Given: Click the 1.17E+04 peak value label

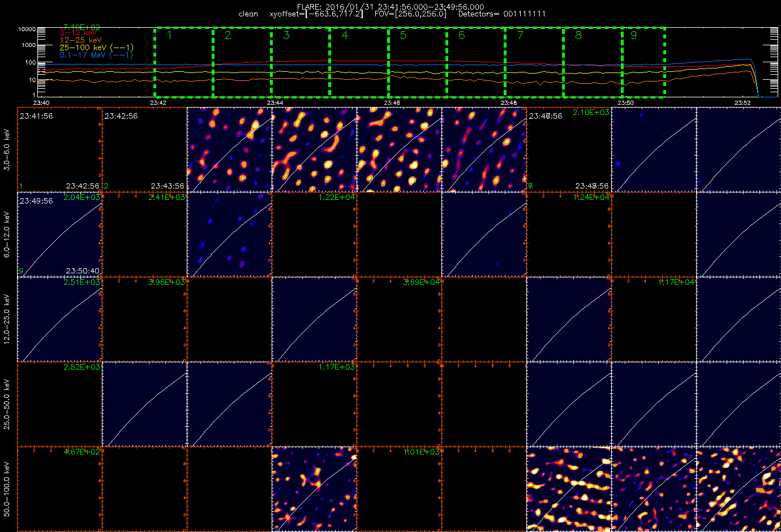Looking at the screenshot, I should [676, 282].
